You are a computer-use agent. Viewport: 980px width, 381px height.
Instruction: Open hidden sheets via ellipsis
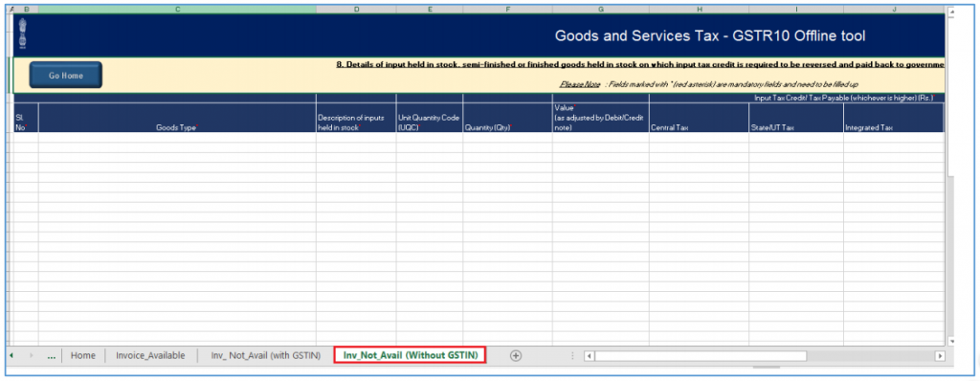[52, 356]
